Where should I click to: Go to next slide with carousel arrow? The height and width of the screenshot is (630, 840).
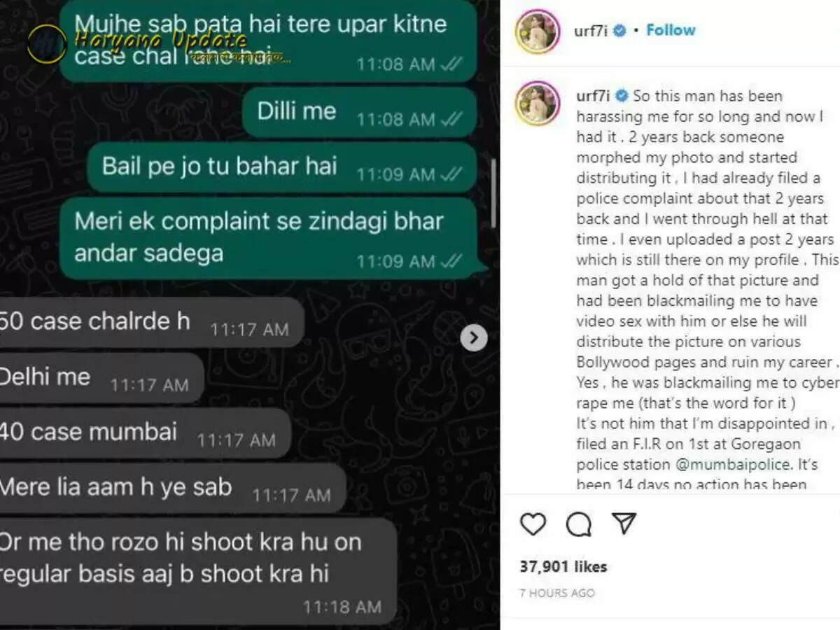coord(474,338)
